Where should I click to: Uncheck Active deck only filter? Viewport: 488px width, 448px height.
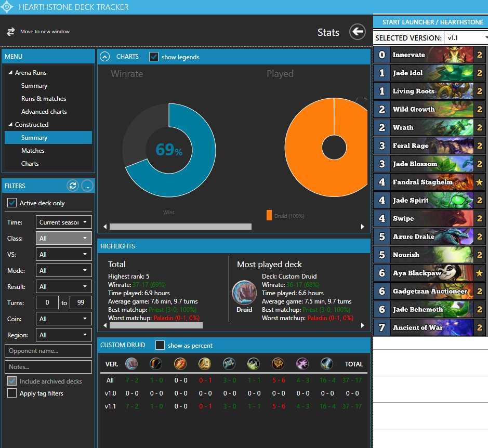click(x=12, y=203)
